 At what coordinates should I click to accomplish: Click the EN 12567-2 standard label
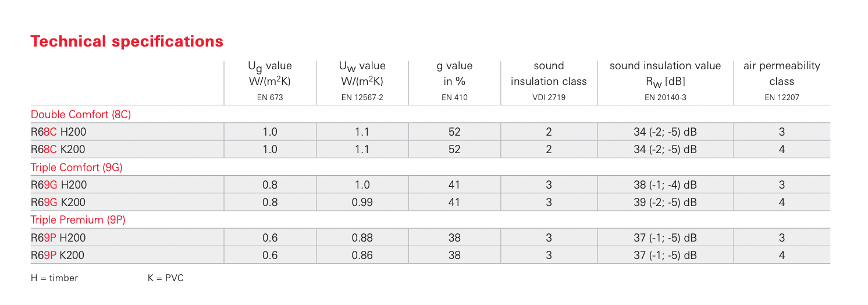point(362,98)
